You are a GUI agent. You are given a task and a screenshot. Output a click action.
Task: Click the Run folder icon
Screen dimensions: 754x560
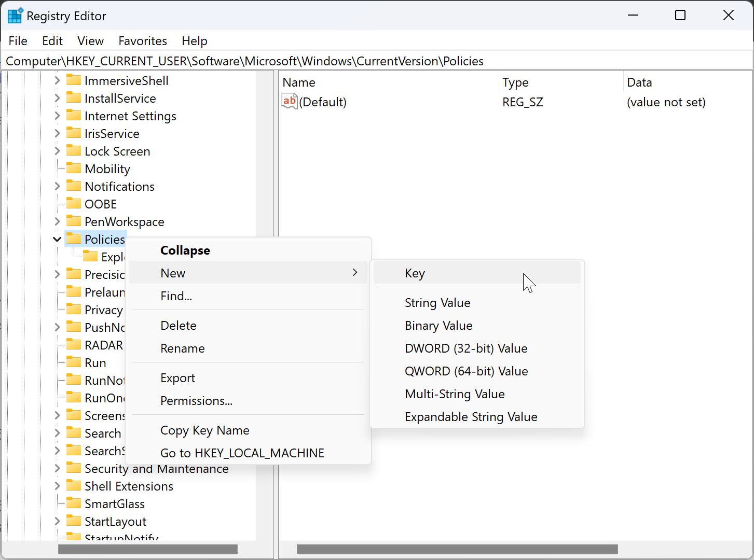coord(74,362)
